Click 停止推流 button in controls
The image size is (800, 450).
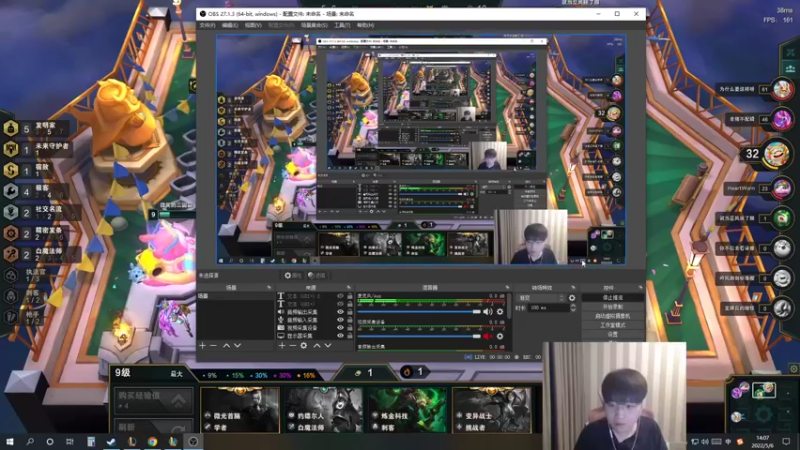pos(613,297)
